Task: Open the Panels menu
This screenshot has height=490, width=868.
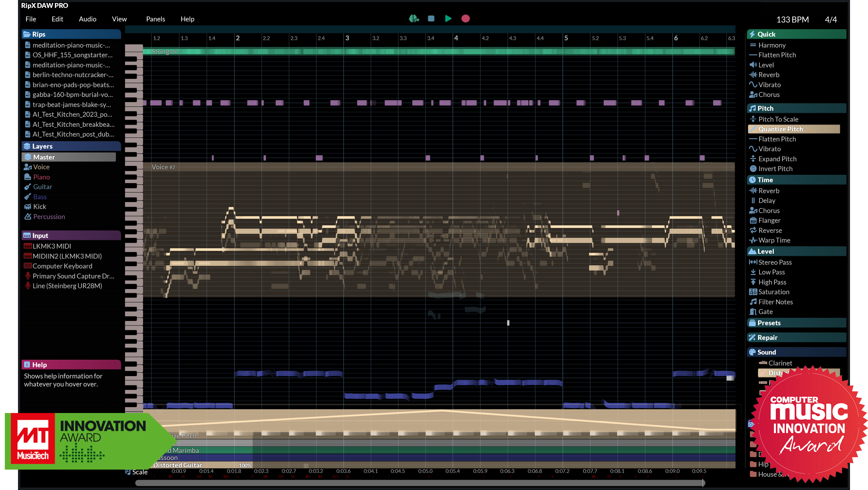Action: coord(155,19)
